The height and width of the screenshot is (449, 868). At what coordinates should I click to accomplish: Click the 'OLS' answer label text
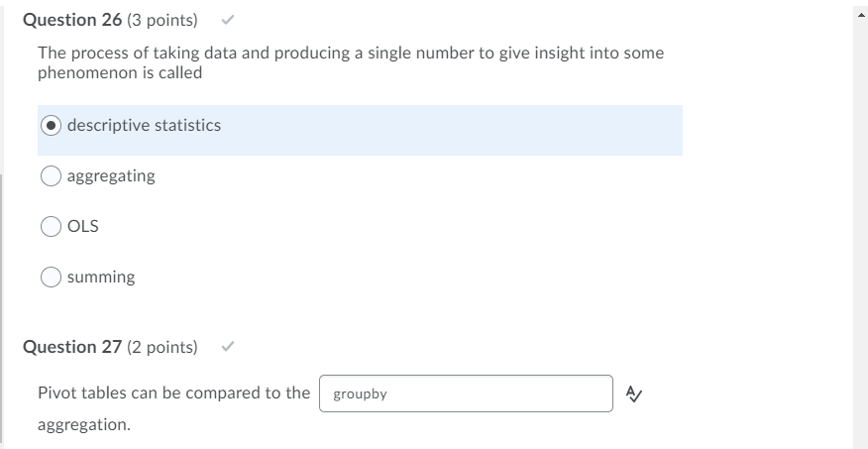[x=83, y=226]
